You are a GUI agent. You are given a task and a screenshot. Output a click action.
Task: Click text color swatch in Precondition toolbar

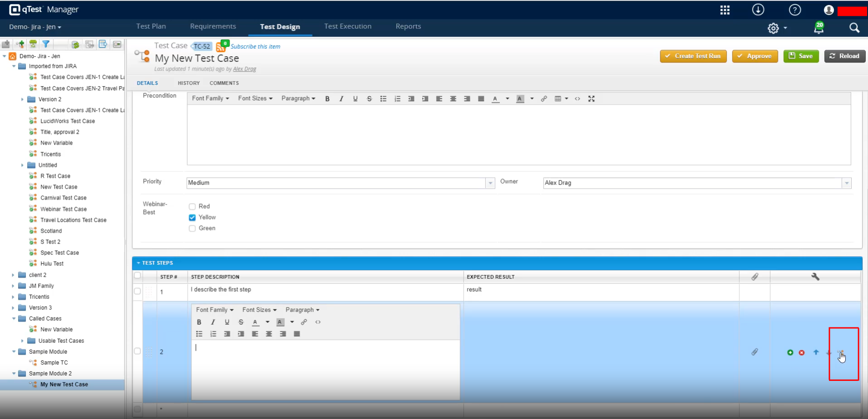pos(495,99)
